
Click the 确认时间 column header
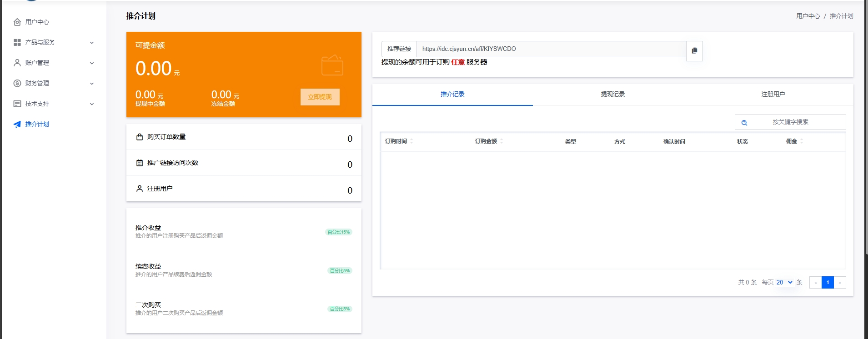click(674, 142)
